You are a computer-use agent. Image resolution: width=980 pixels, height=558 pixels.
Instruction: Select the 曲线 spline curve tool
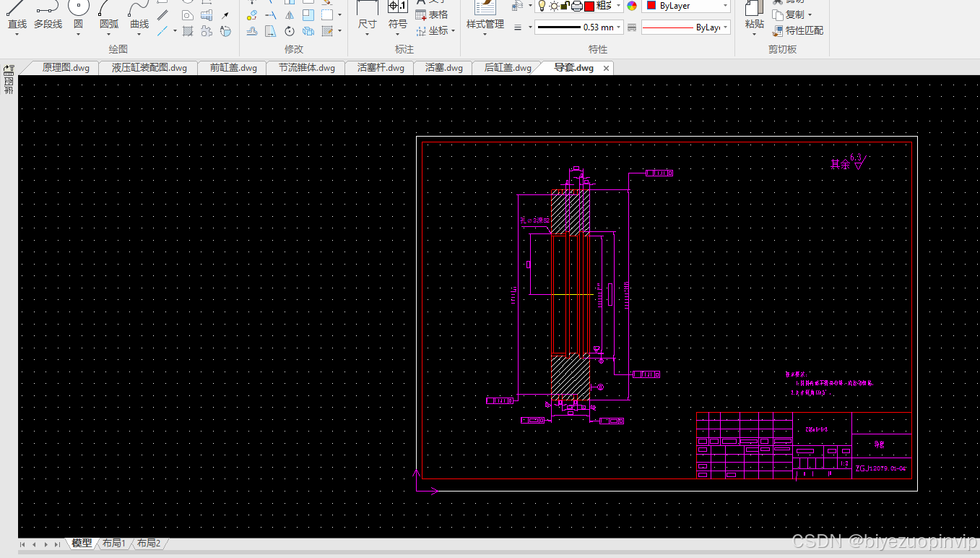coord(139,15)
